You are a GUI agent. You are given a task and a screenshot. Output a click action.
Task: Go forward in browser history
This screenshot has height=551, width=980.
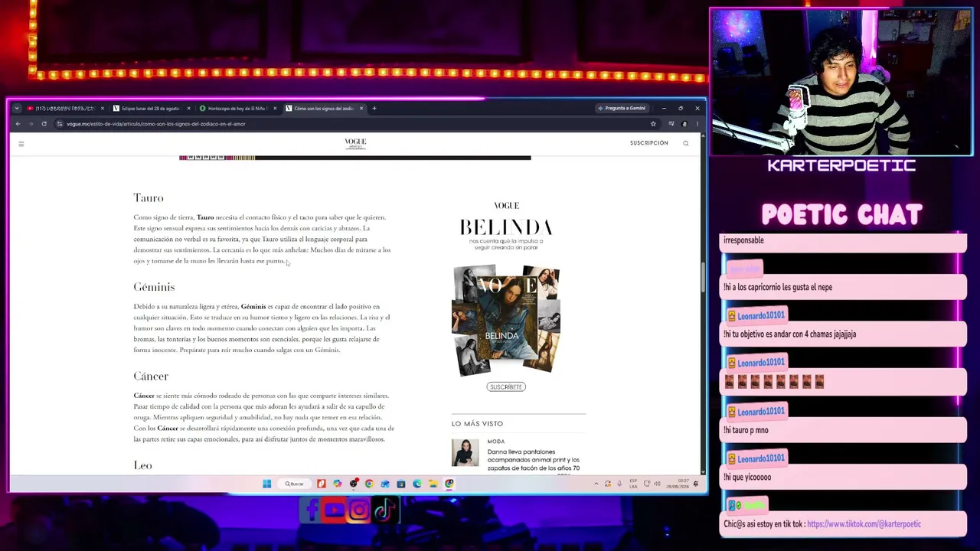(31, 124)
